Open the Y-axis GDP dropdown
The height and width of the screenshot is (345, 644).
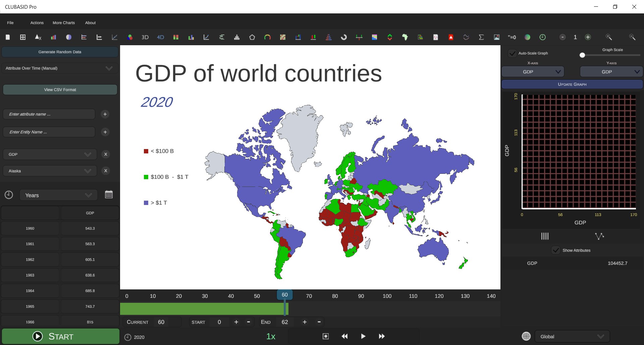point(611,72)
